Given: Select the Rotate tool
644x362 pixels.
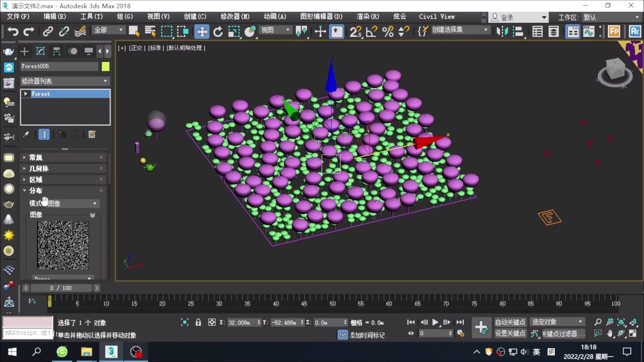Looking at the screenshot, I should [218, 32].
